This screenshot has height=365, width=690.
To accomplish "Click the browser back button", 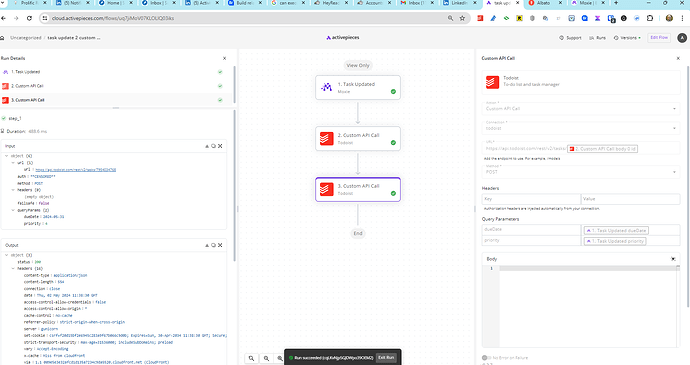I will [4, 18].
